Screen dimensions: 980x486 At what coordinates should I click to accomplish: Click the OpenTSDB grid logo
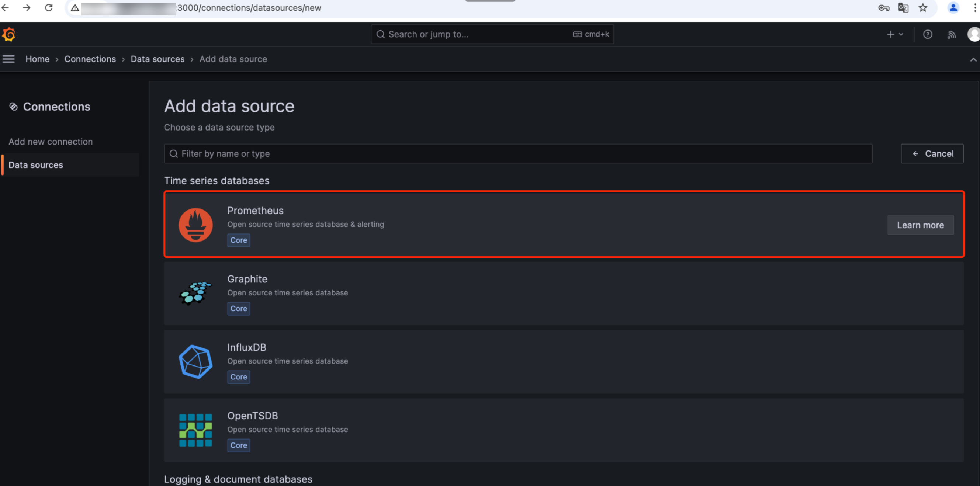pos(195,430)
